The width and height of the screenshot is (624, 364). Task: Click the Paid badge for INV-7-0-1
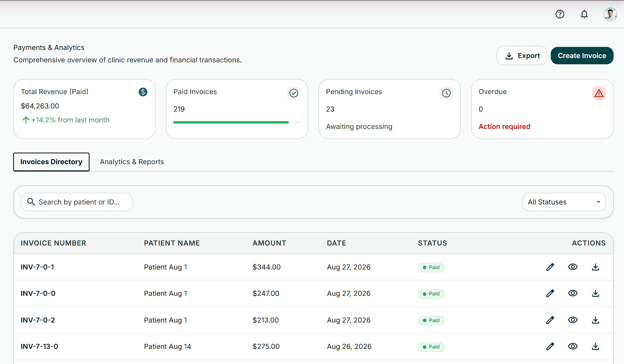(431, 268)
